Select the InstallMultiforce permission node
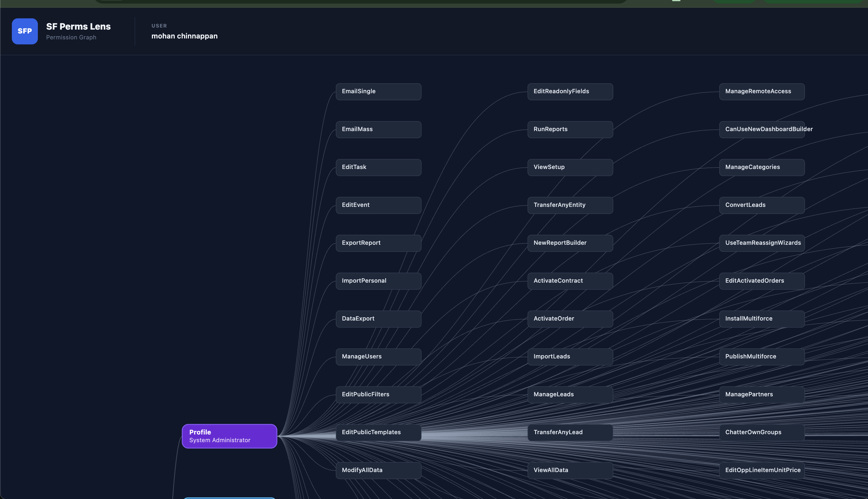The width and height of the screenshot is (868, 499). 762,319
